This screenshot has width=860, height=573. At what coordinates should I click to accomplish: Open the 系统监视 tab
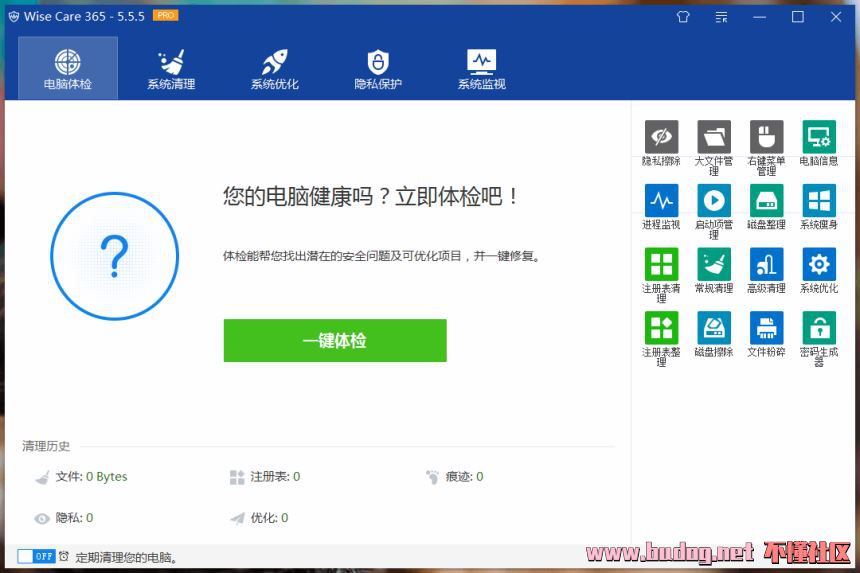pos(481,69)
